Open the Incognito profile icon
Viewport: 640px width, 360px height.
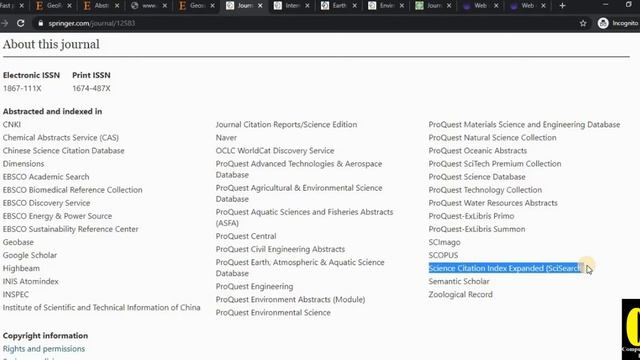[603, 23]
